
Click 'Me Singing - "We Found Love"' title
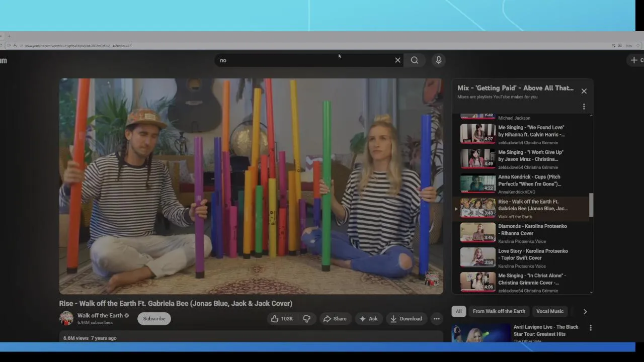point(531,131)
